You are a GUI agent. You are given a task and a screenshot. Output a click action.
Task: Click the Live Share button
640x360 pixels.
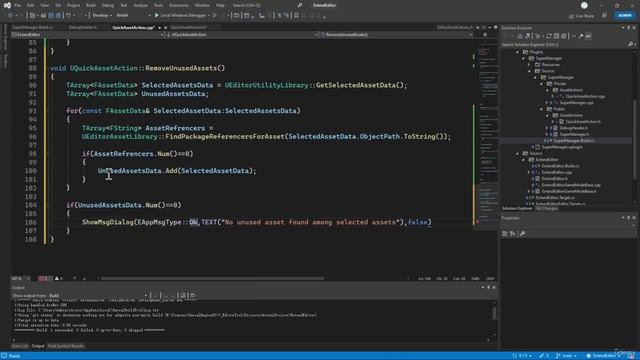581,16
